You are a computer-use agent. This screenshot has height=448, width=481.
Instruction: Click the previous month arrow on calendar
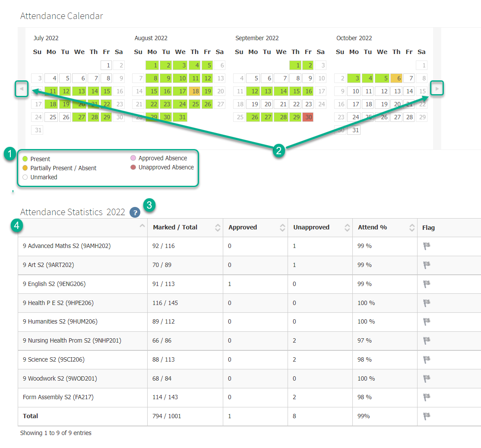pos(22,89)
